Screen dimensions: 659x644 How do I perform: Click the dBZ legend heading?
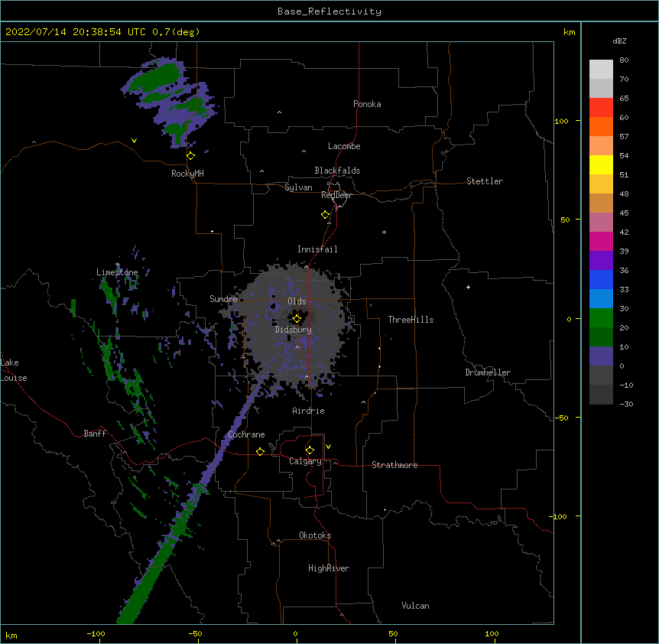pos(619,41)
